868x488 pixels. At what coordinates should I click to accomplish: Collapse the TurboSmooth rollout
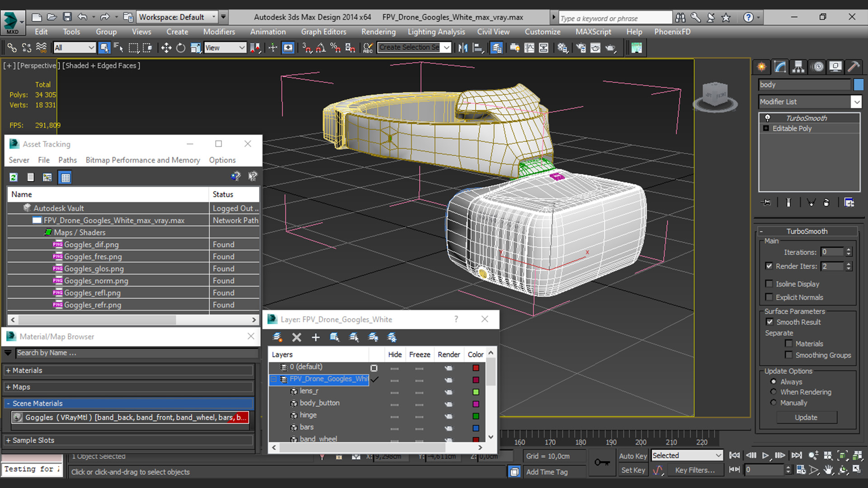(x=807, y=231)
